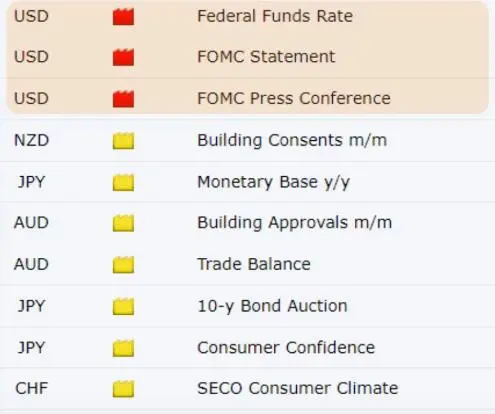Open the FOMC Press Conference event
Viewport: 495px width, 414px height.
click(x=294, y=98)
